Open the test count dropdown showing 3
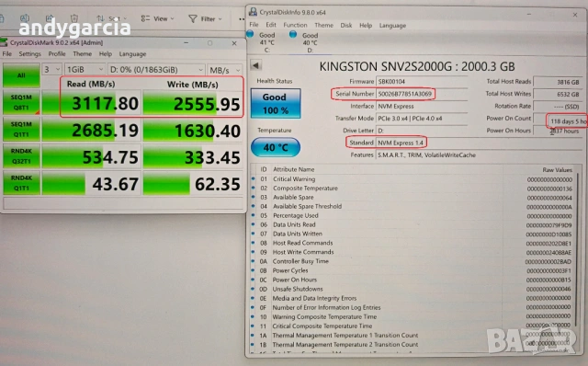The image size is (588, 366). tap(51, 70)
